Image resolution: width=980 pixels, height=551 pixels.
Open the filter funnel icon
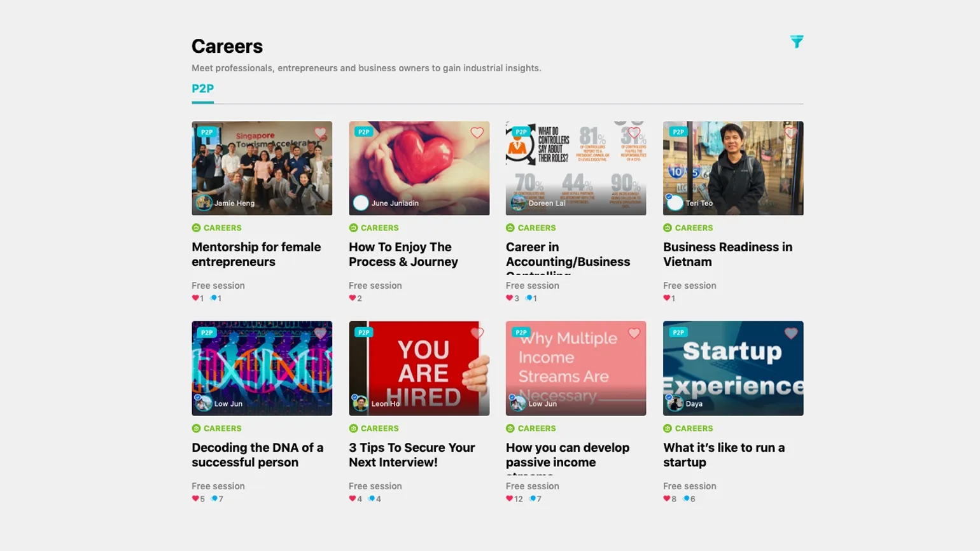797,42
